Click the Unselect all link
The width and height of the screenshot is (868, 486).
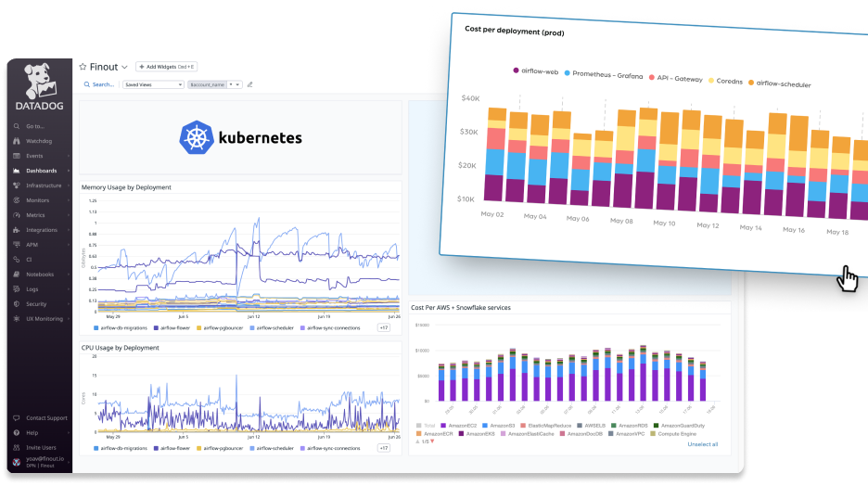(703, 444)
